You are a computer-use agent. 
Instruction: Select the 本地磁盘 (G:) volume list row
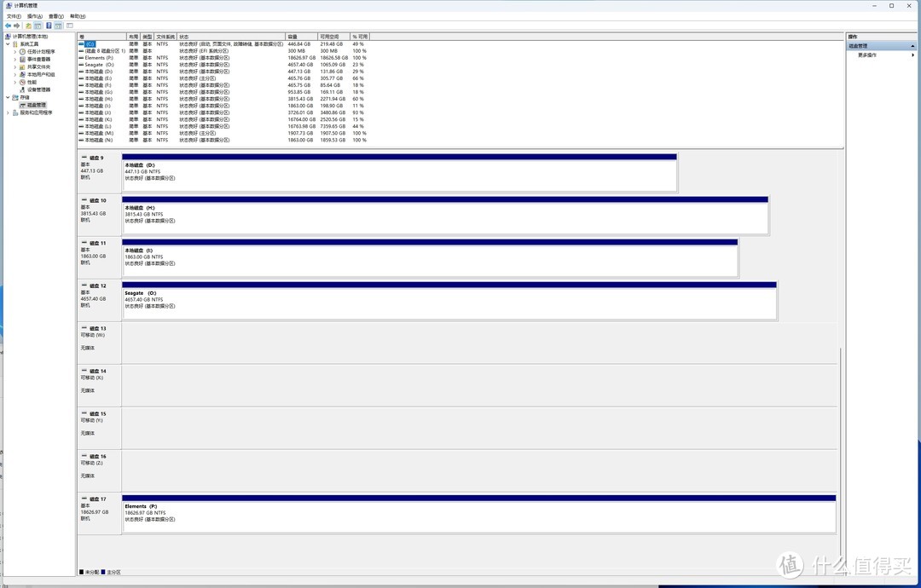(x=223, y=92)
